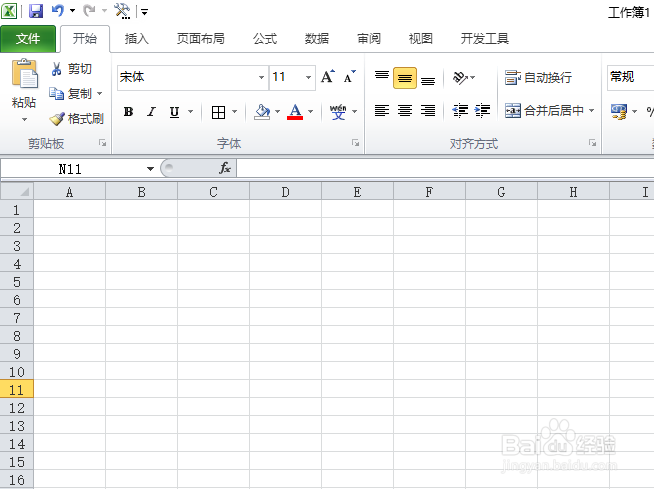The image size is (654, 489).
Task: Click the Paste clipboard icon
Action: point(24,74)
